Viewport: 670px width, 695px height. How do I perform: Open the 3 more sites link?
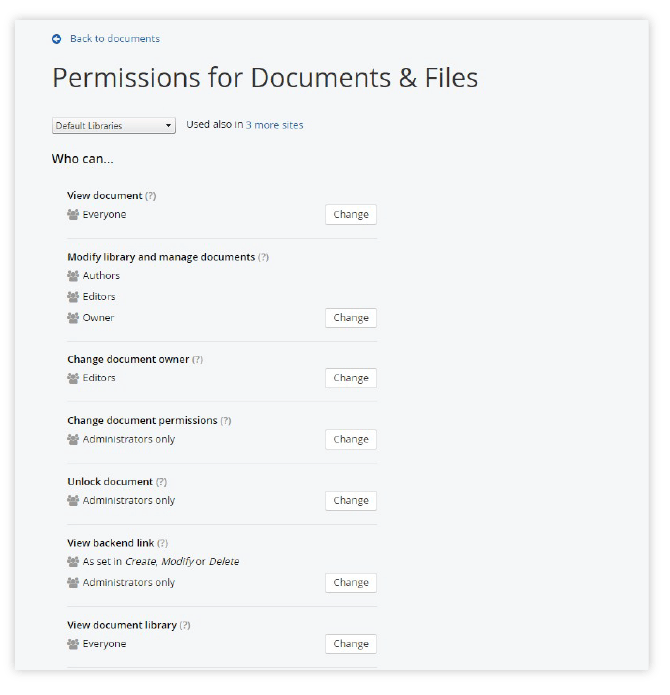click(275, 125)
